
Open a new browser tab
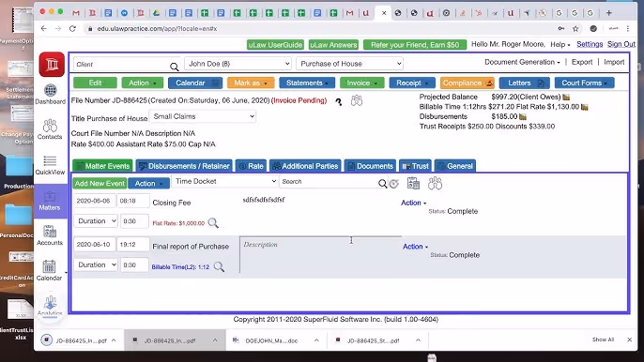pyautogui.click(x=608, y=13)
